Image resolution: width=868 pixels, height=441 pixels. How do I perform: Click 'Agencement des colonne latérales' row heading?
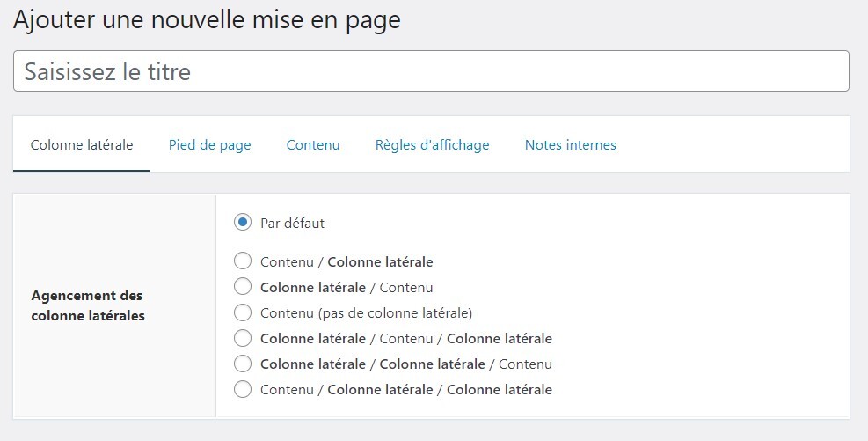(87, 305)
